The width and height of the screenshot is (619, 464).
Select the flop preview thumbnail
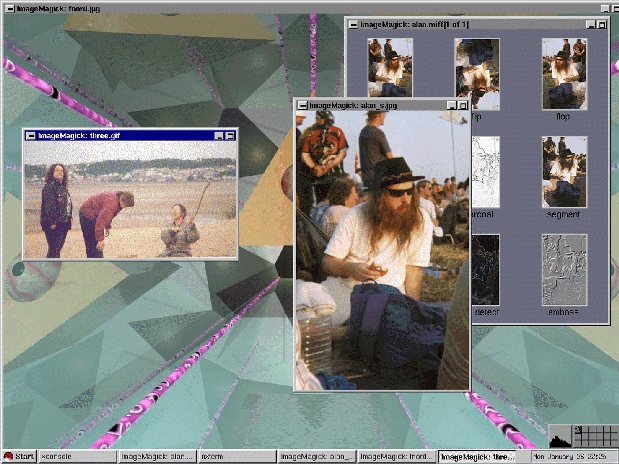pyautogui.click(x=564, y=74)
